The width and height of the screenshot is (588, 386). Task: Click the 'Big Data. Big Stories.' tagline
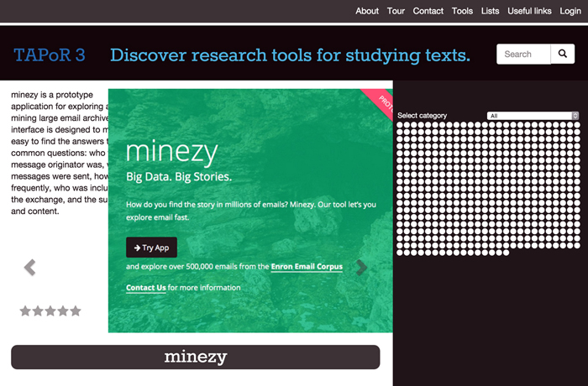point(179,176)
